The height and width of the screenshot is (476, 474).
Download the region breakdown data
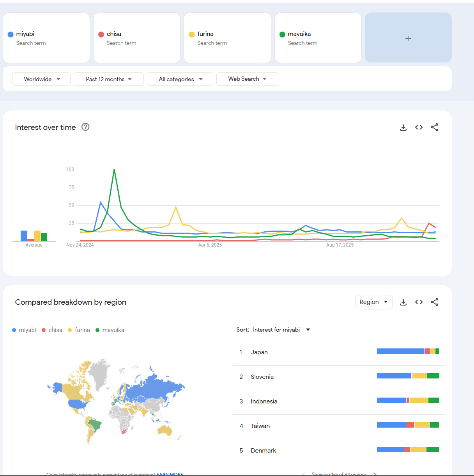pyautogui.click(x=403, y=302)
